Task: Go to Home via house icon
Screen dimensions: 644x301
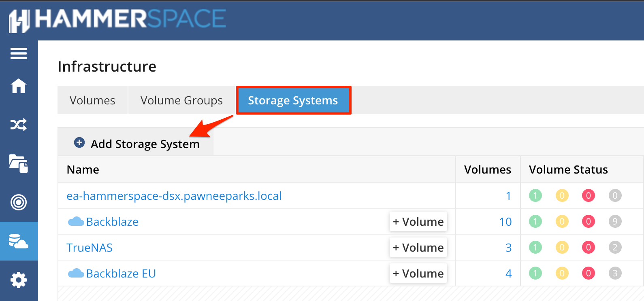Action: (19, 86)
